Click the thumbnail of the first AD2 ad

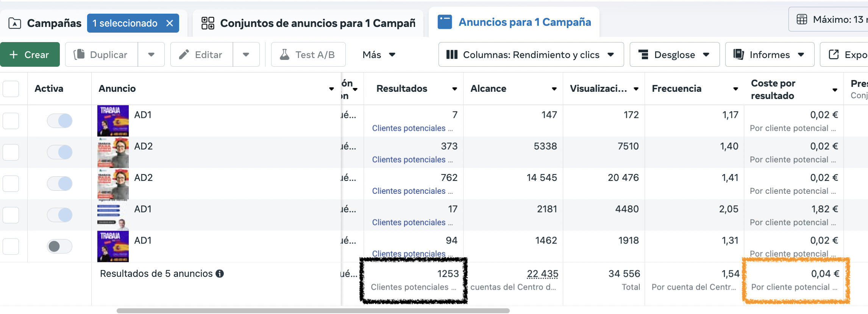(113, 152)
